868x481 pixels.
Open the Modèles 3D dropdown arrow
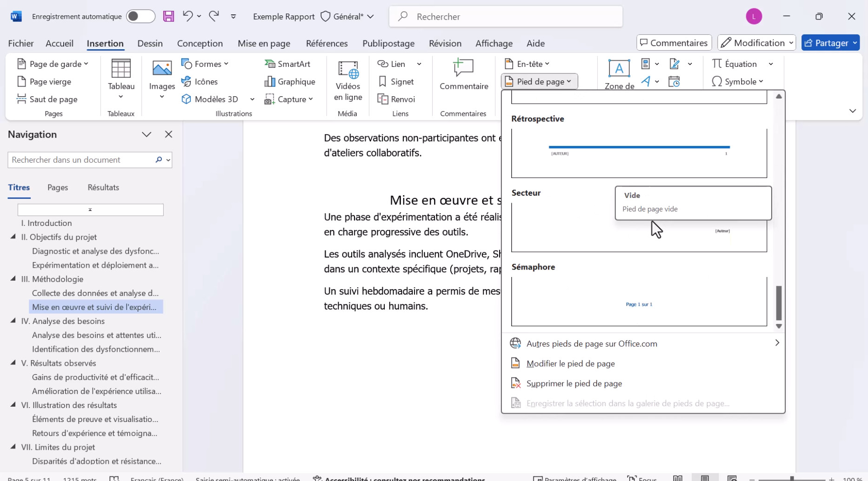[x=252, y=99]
